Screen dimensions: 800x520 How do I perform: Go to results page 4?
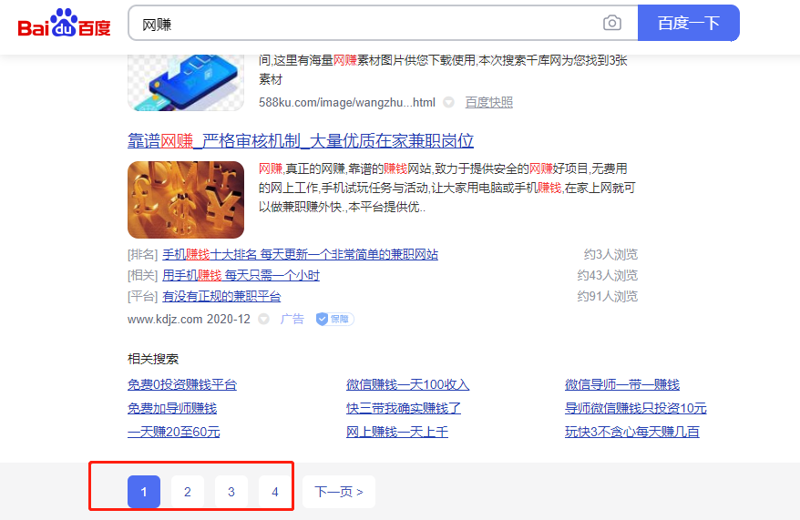[x=275, y=491]
